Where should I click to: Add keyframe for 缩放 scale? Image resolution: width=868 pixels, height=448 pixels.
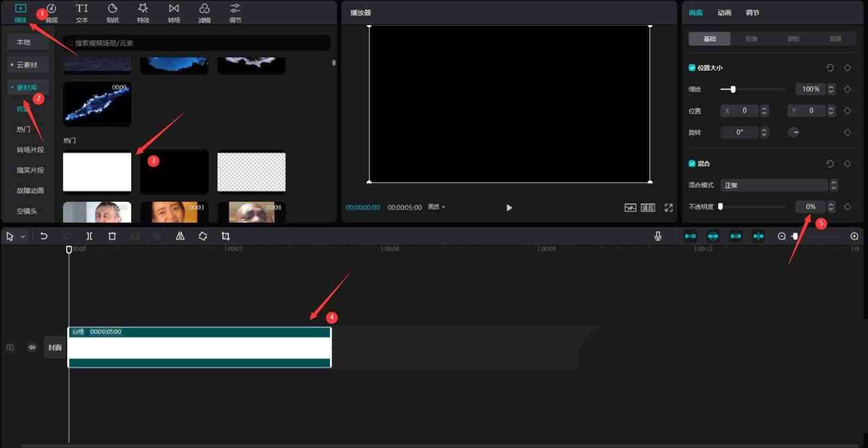(x=847, y=89)
